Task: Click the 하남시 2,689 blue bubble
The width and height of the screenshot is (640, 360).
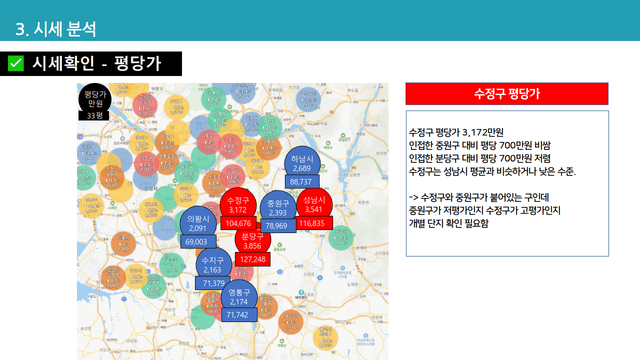Action: point(302,162)
